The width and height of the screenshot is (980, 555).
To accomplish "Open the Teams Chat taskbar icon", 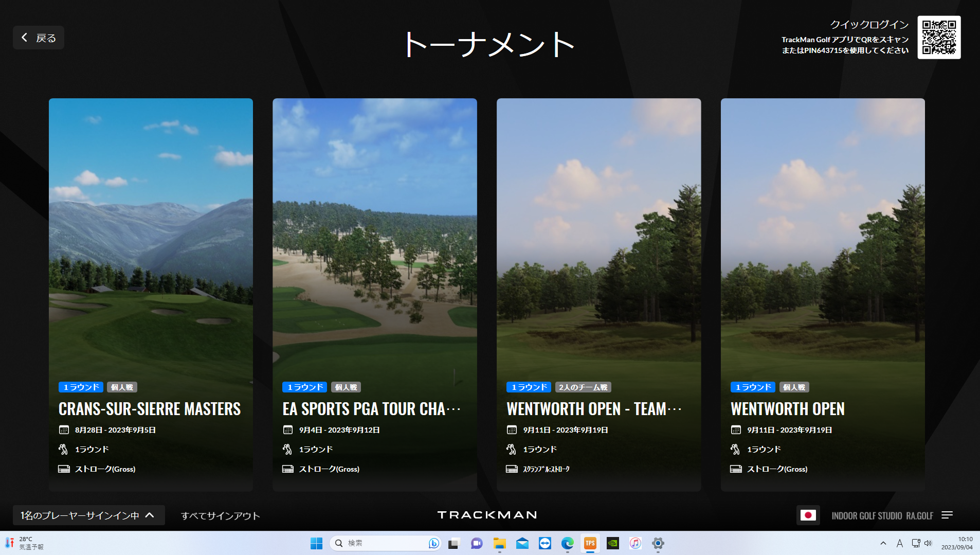I will coord(477,543).
